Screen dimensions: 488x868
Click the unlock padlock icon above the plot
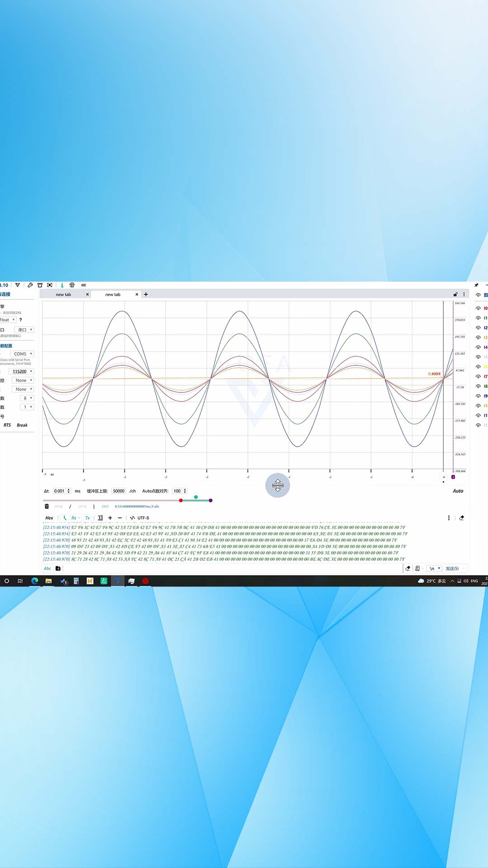455,294
